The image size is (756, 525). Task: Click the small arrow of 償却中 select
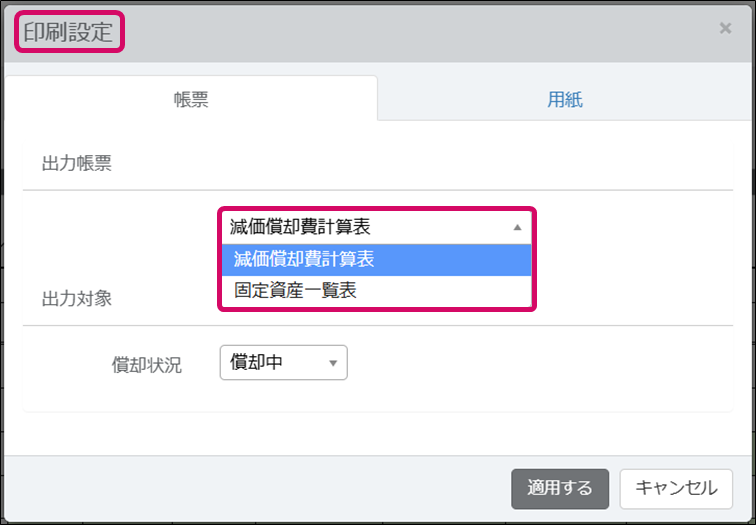(x=333, y=363)
